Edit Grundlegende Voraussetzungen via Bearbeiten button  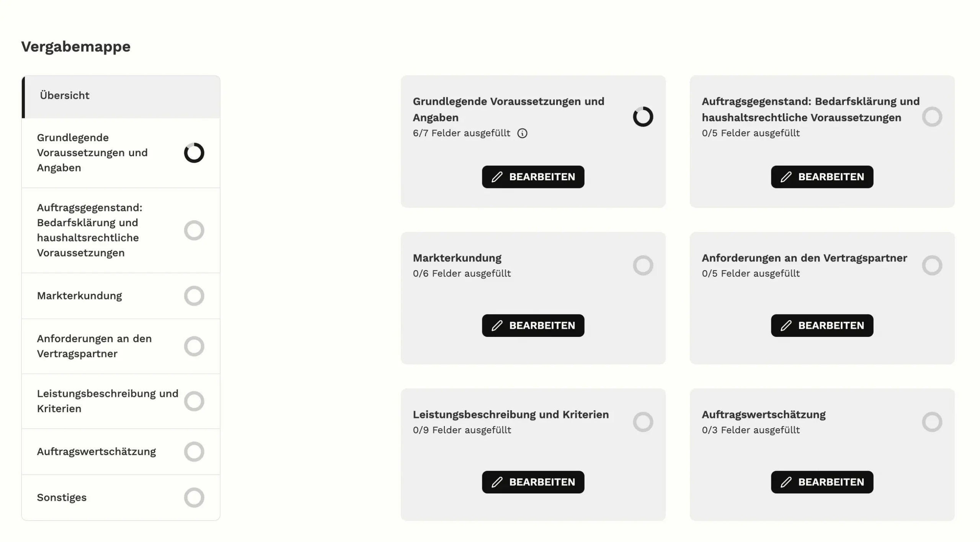coord(533,177)
